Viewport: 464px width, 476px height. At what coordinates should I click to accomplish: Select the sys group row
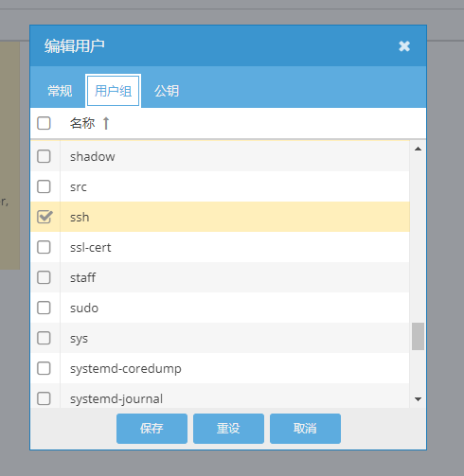pos(220,338)
